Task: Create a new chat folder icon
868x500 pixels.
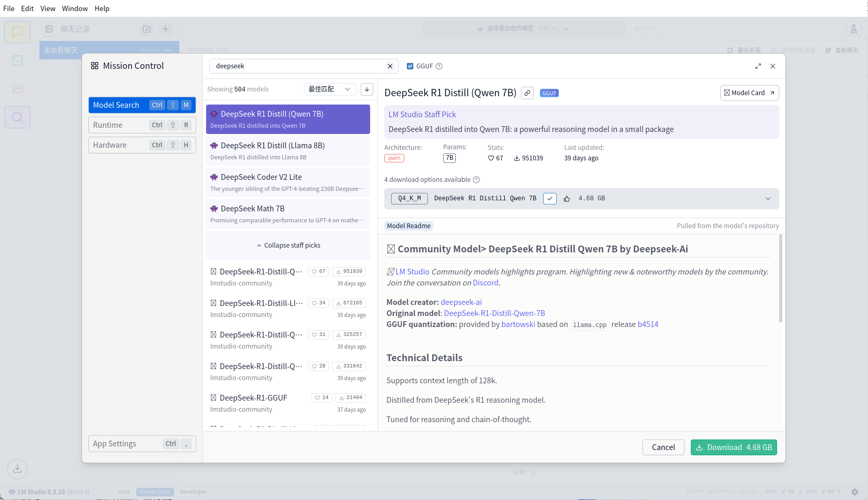Action: pyautogui.click(x=147, y=29)
